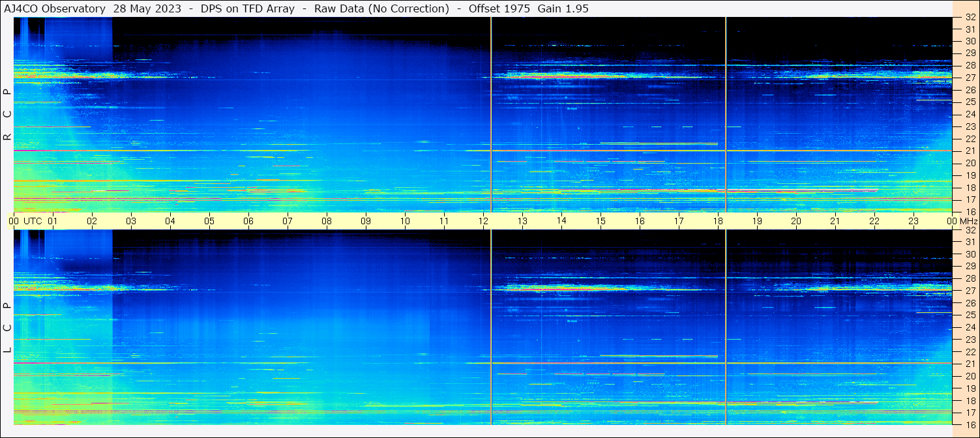The width and height of the screenshot is (980, 438).
Task: Click the "L C P" label of lower spectrogram
Action: click(7, 328)
